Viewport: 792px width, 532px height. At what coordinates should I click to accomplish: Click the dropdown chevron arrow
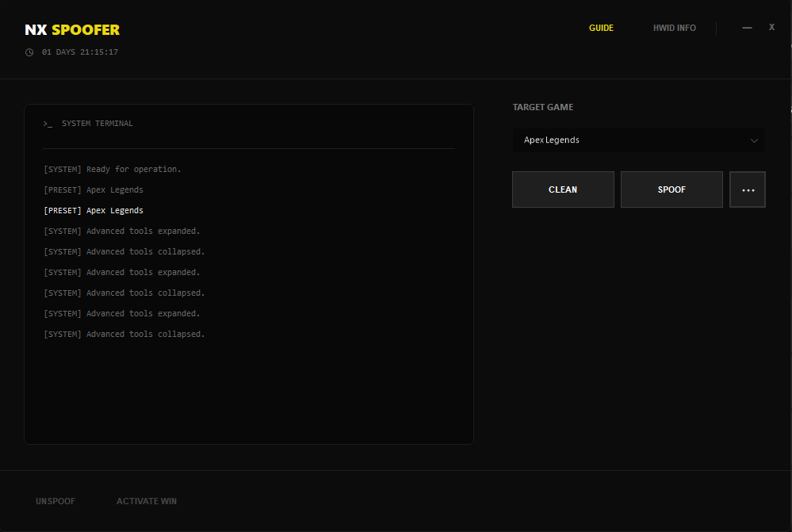pos(754,140)
